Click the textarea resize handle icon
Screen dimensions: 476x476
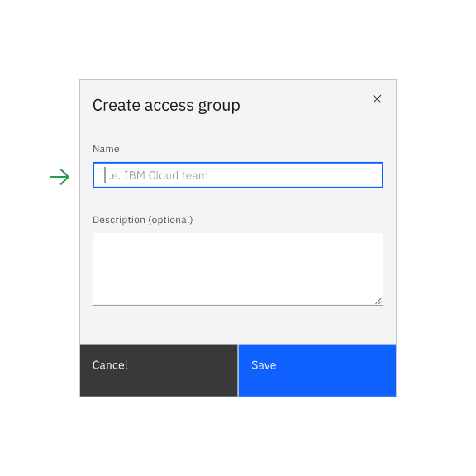tap(378, 301)
